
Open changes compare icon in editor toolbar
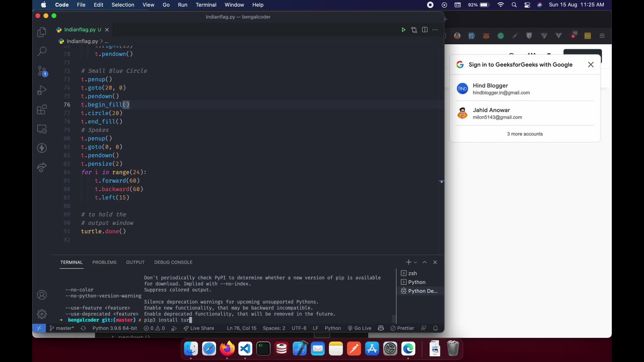414,30
